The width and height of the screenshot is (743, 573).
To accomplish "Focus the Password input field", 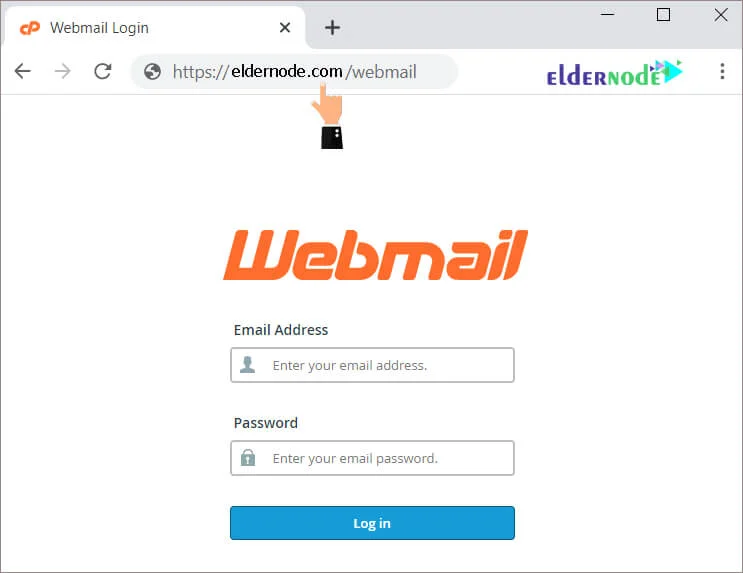I will (372, 458).
